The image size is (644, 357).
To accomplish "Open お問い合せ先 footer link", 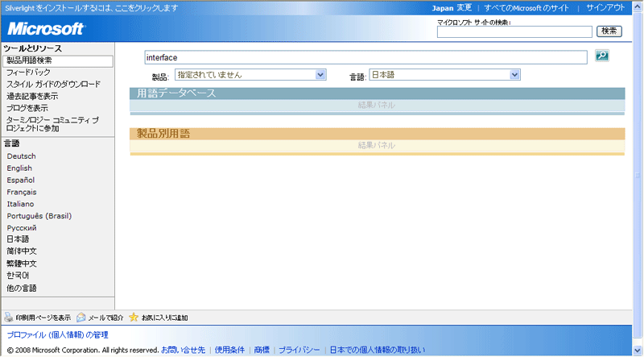I will coord(184,350).
